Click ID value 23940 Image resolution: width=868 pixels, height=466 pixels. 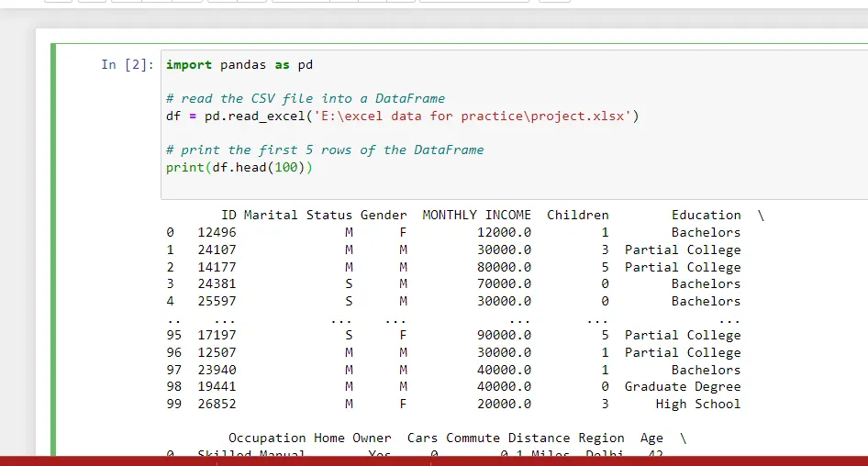tap(217, 370)
